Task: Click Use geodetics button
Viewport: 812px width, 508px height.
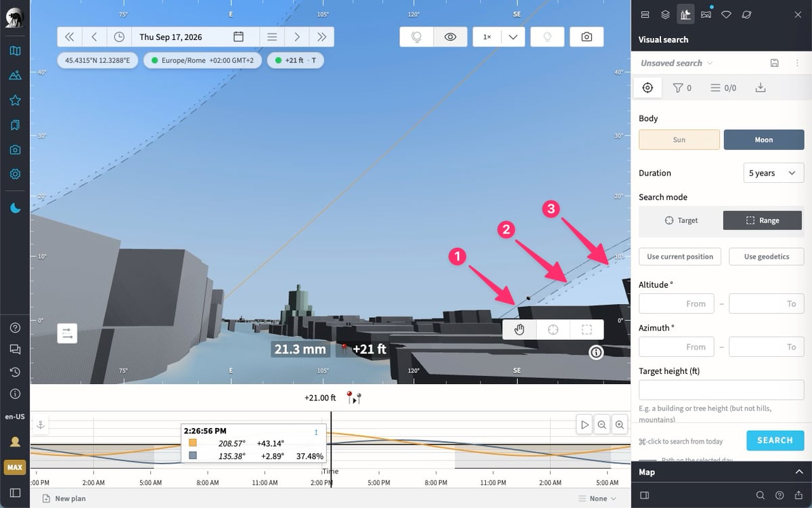Action: (767, 257)
